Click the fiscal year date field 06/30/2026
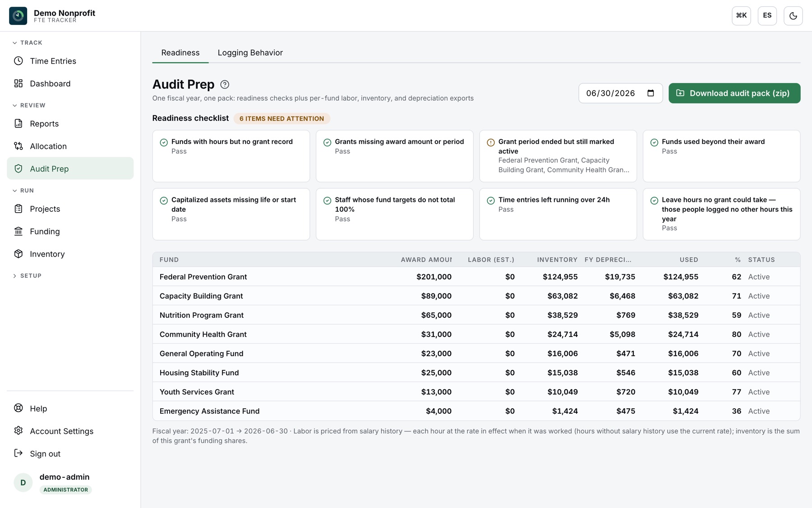812x508 pixels. point(621,93)
